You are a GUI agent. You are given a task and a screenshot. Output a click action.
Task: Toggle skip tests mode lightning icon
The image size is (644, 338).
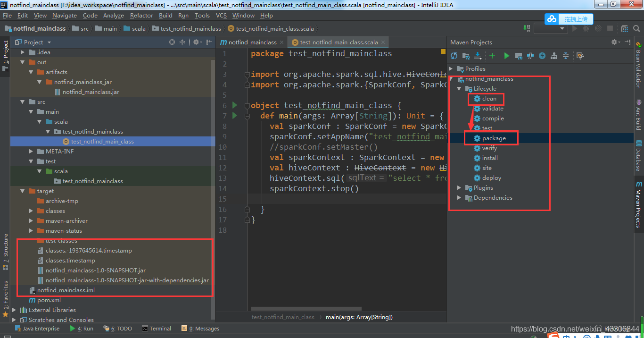[x=542, y=56]
